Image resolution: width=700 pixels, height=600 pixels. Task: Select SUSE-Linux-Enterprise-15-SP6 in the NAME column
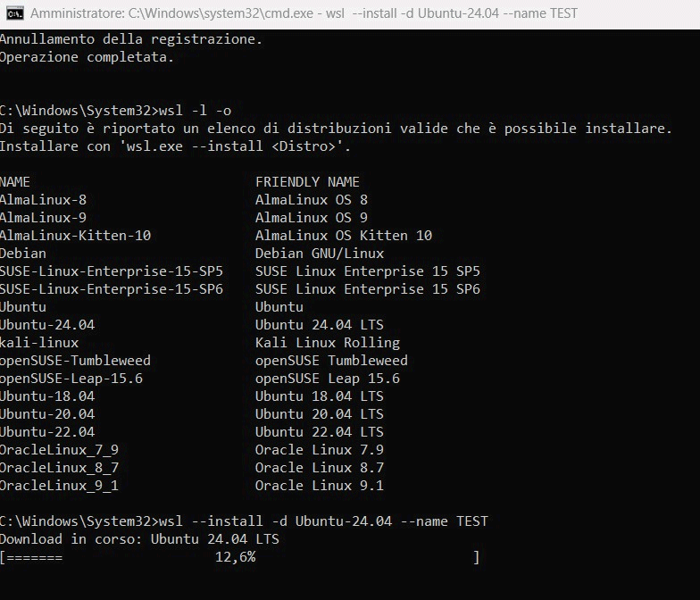111,289
